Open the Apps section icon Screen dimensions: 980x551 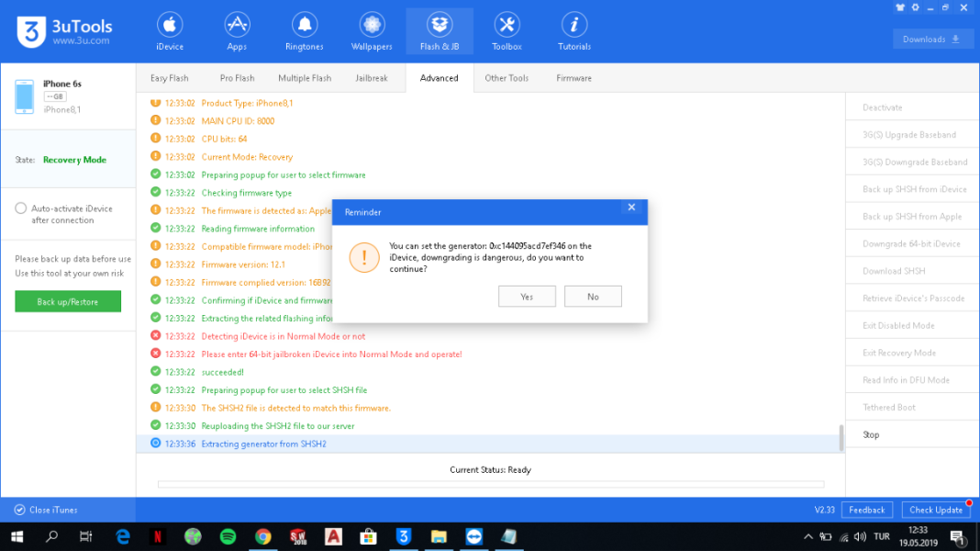click(x=237, y=25)
